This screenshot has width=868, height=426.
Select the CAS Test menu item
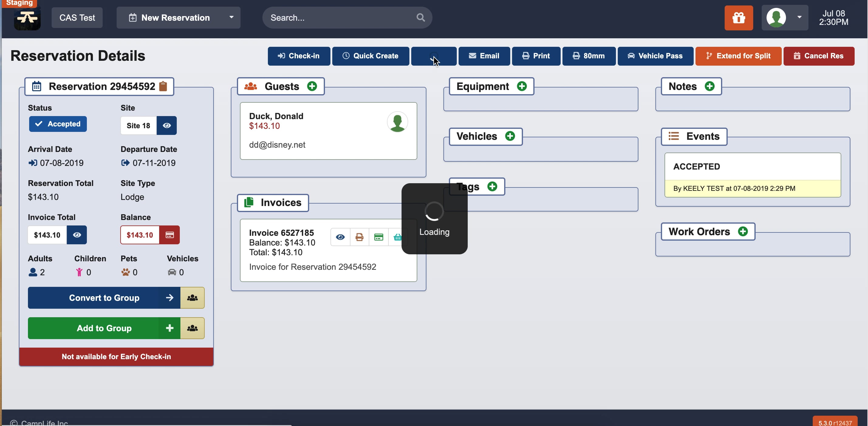(77, 18)
